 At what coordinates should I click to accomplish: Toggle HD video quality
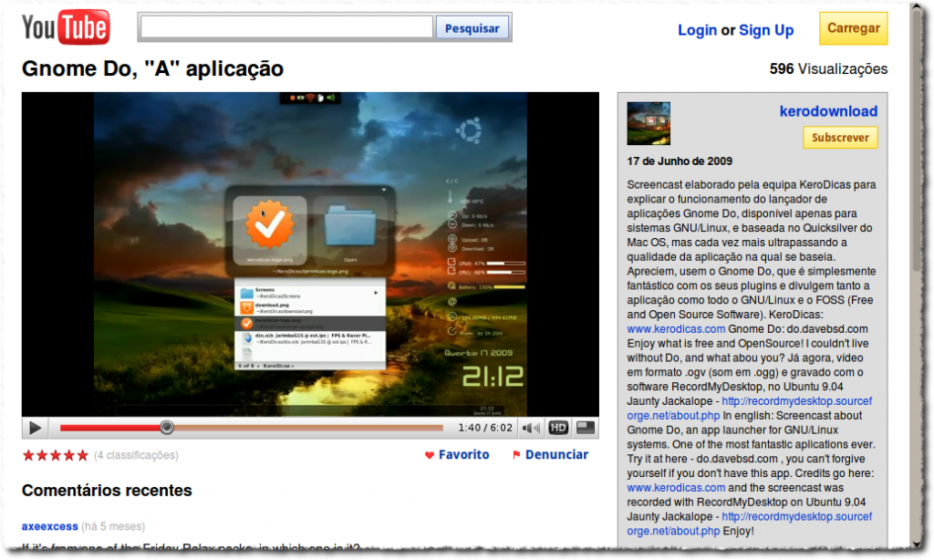click(558, 428)
